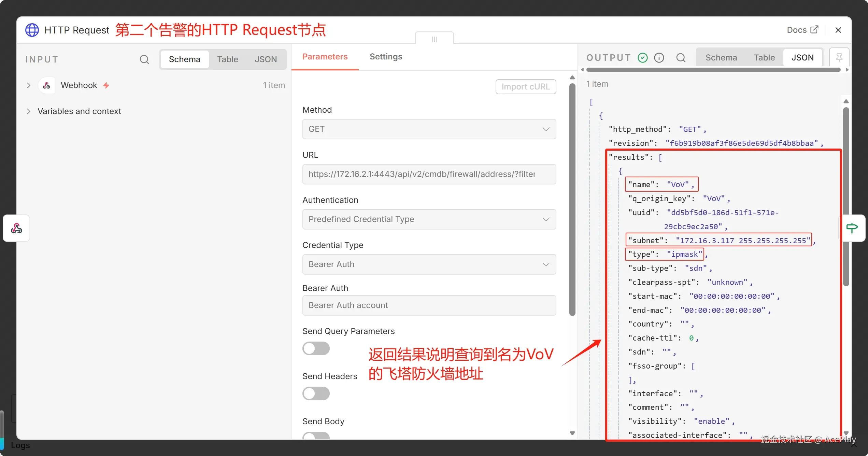Click the URL input field
This screenshot has width=868, height=456.
[x=429, y=174]
